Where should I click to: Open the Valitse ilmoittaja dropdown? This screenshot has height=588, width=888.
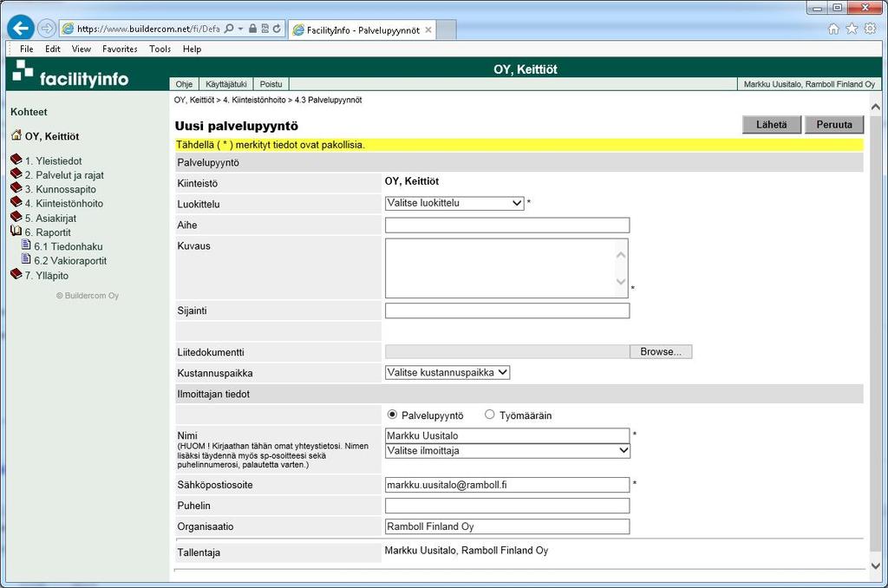(x=507, y=451)
